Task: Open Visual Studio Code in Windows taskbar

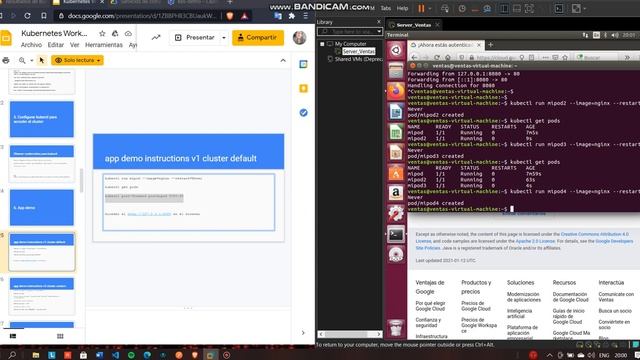Action: pyautogui.click(x=115, y=355)
